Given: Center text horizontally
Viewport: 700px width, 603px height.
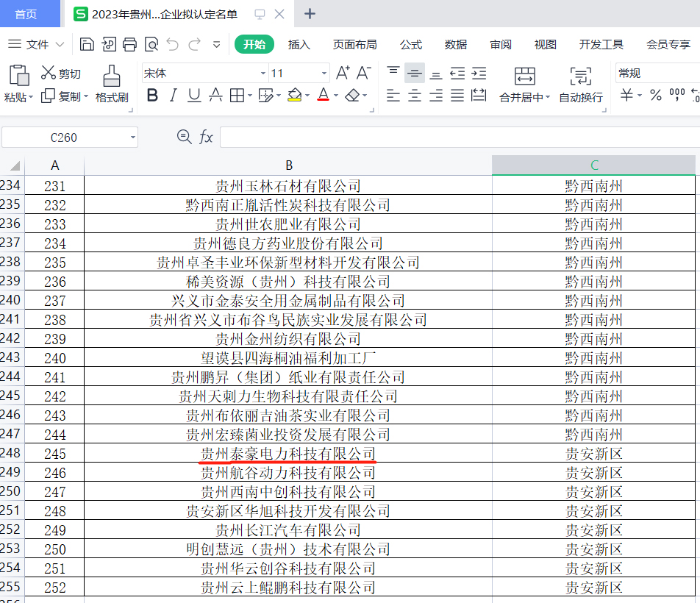Looking at the screenshot, I should click(x=414, y=96).
